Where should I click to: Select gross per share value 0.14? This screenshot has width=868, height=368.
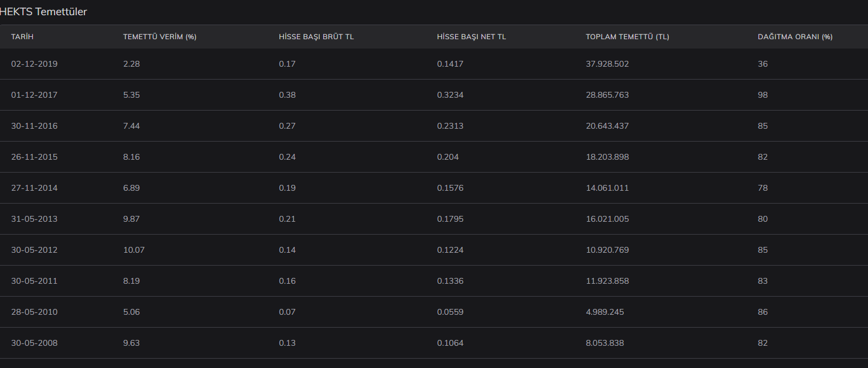pos(287,250)
